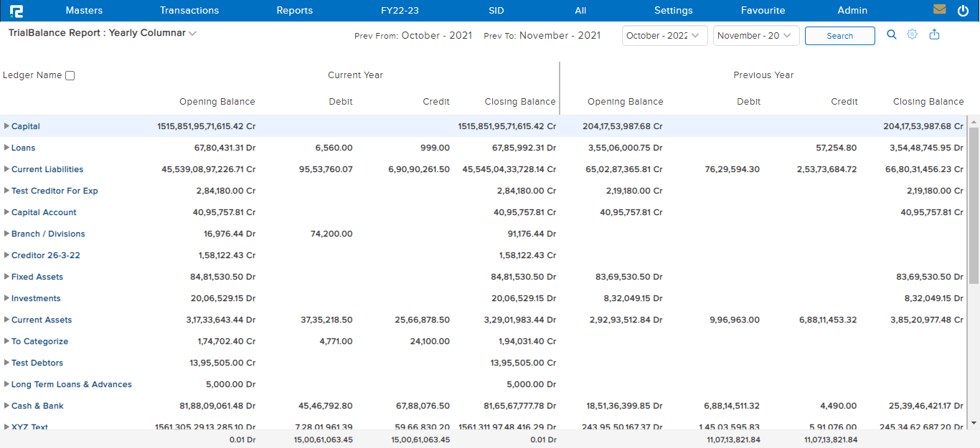Open the Fixed Assets ledger link
This screenshot has height=448, width=980.
37,277
